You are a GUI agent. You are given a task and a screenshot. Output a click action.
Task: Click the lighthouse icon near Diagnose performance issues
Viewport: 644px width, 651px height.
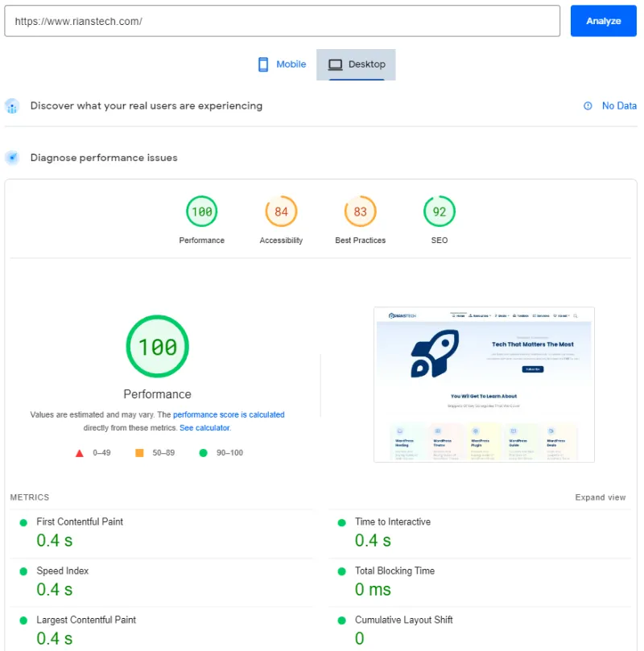[11, 157]
